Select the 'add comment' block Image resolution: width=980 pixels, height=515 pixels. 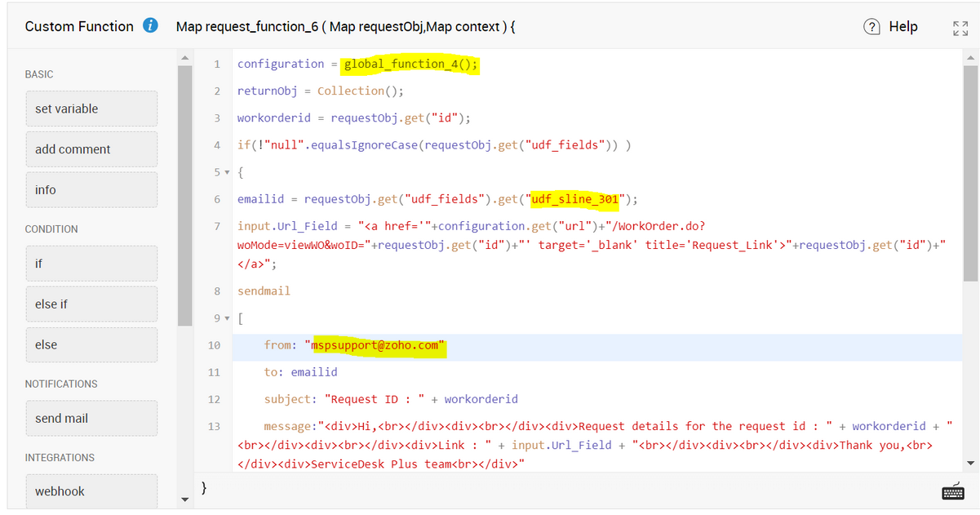tap(91, 149)
